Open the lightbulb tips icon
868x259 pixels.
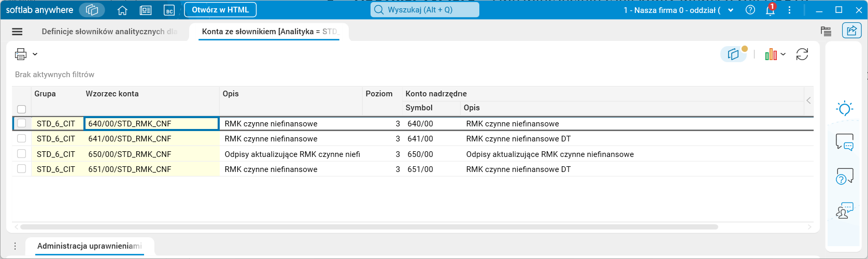[845, 108]
